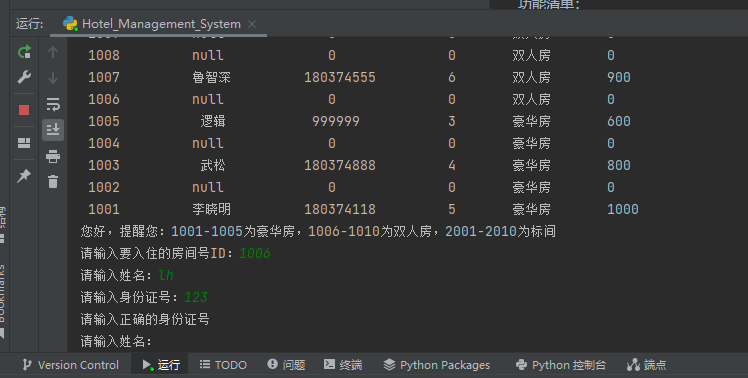The image size is (748, 378).
Task: Clear all console output with the trash icon
Action: (53, 181)
